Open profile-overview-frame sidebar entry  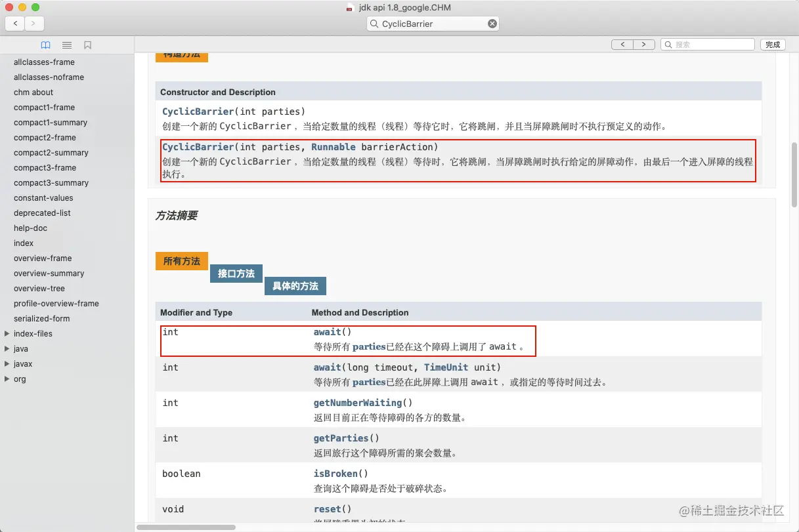(x=56, y=304)
